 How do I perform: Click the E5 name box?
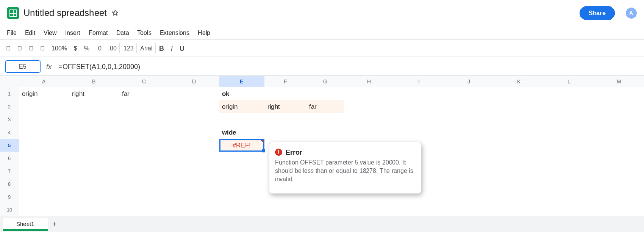(x=23, y=66)
